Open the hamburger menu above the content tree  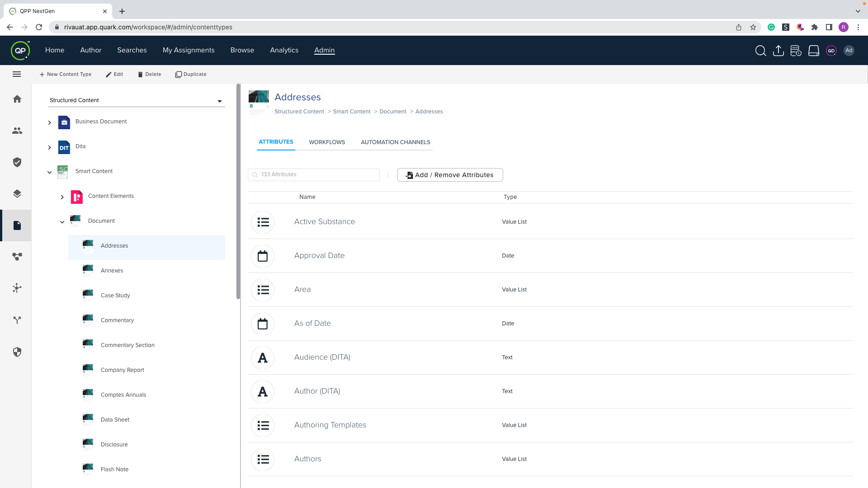tap(17, 74)
